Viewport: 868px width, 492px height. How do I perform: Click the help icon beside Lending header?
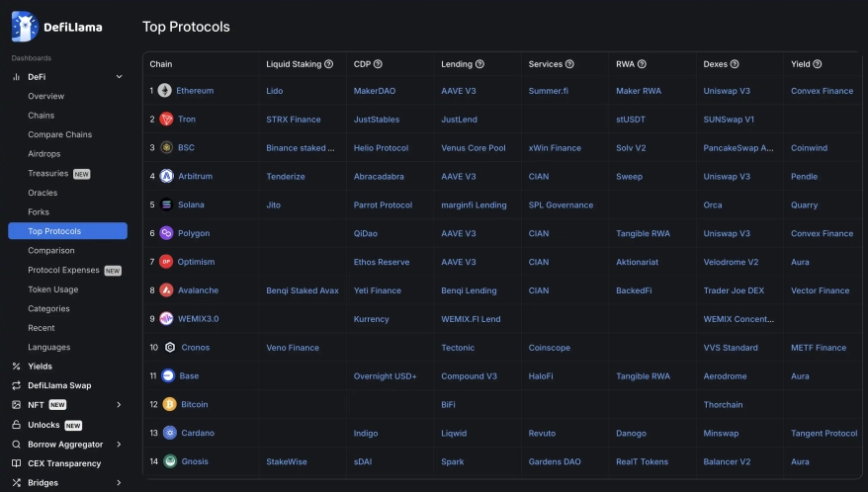[x=479, y=64]
